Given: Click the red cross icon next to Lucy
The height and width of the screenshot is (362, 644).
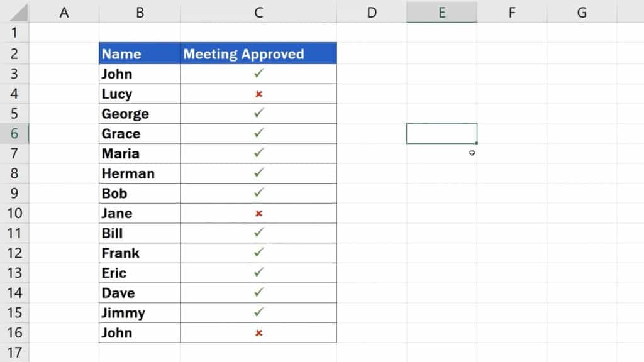Looking at the screenshot, I should pyautogui.click(x=258, y=94).
